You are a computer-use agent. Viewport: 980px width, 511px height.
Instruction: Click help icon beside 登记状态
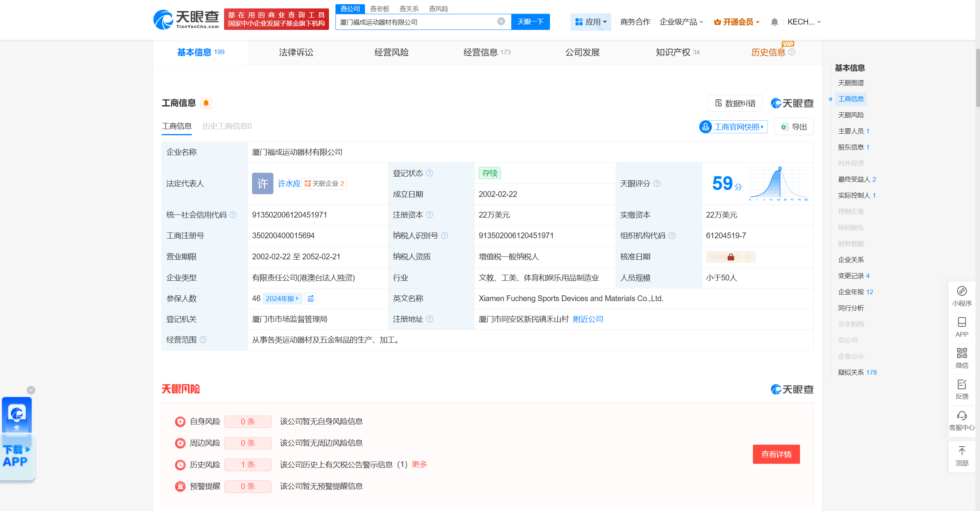430,173
